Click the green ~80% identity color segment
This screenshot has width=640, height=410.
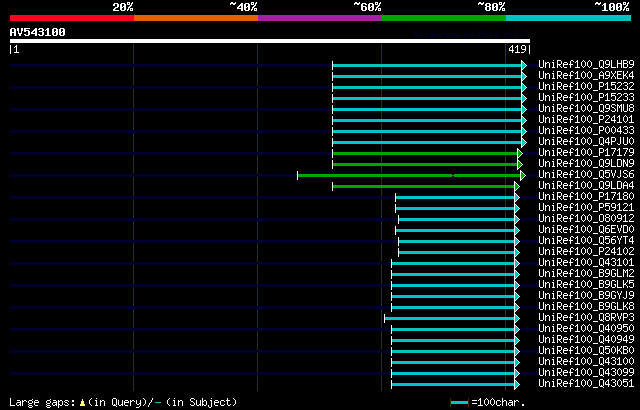click(x=444, y=18)
